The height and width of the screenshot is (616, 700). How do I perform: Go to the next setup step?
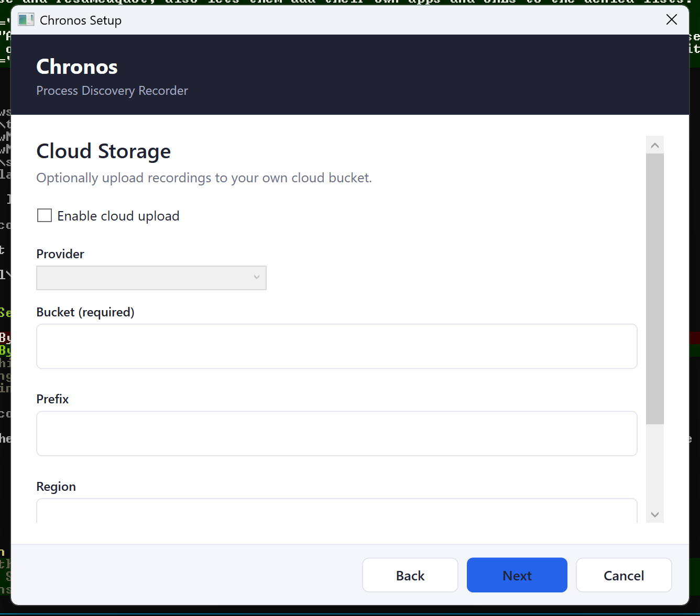(517, 575)
